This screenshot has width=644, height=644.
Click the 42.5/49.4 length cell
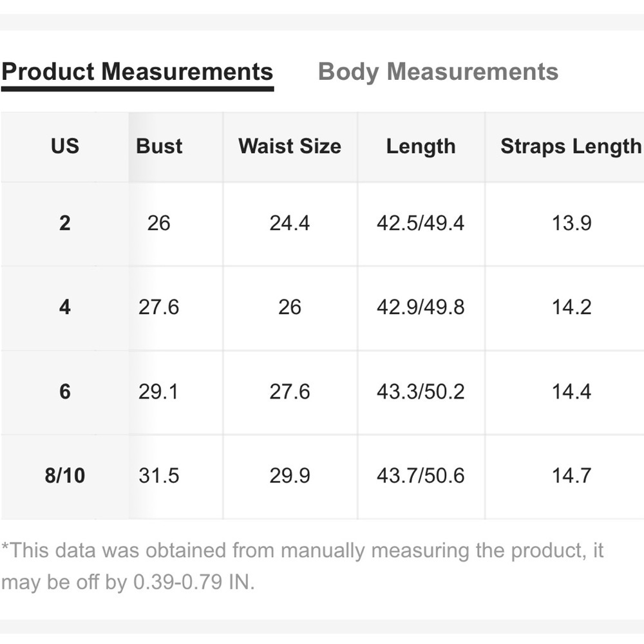(x=421, y=223)
